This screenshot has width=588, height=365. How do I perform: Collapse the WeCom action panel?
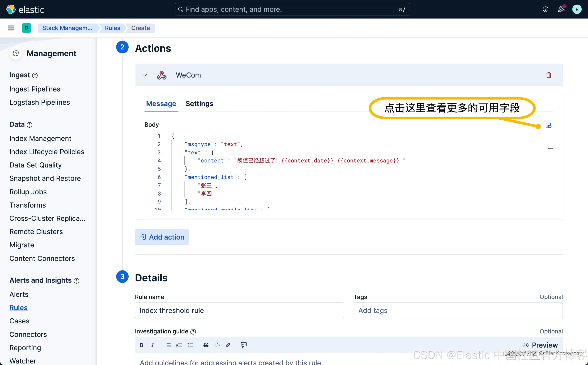(x=145, y=75)
